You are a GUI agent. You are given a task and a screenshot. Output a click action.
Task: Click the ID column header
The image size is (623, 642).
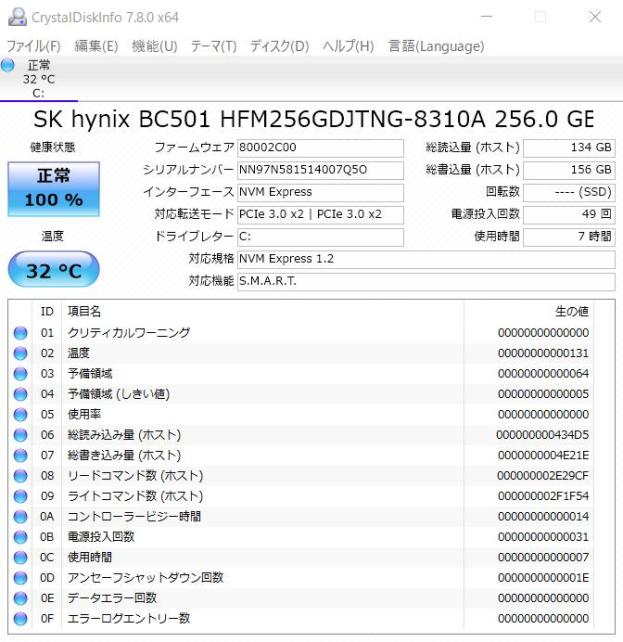pyautogui.click(x=47, y=312)
